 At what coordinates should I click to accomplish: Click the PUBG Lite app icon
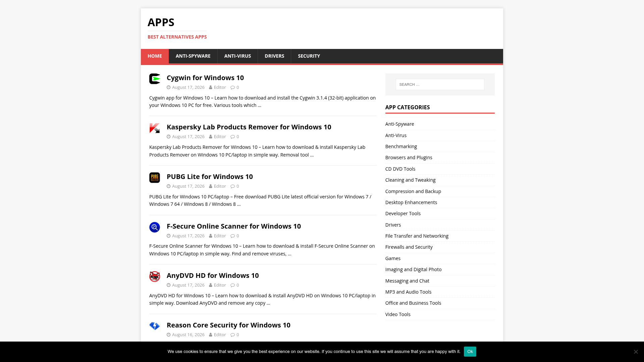pos(155,178)
